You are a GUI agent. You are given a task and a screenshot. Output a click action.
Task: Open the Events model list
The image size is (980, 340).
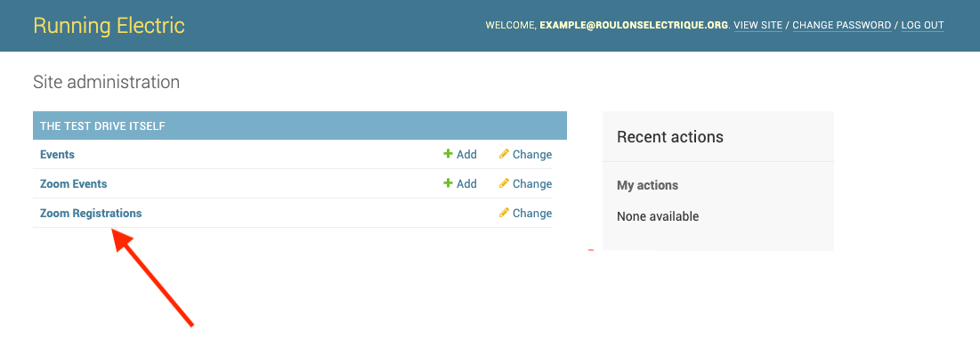(57, 154)
